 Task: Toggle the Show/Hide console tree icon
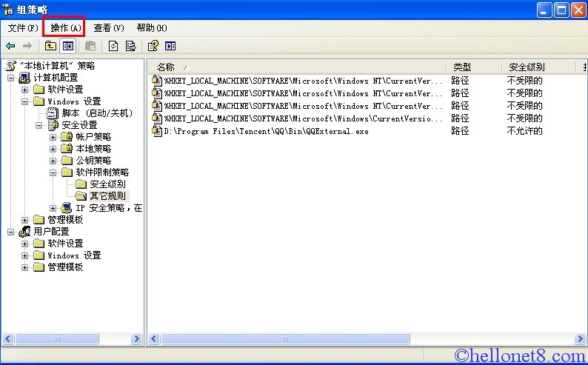pos(68,46)
